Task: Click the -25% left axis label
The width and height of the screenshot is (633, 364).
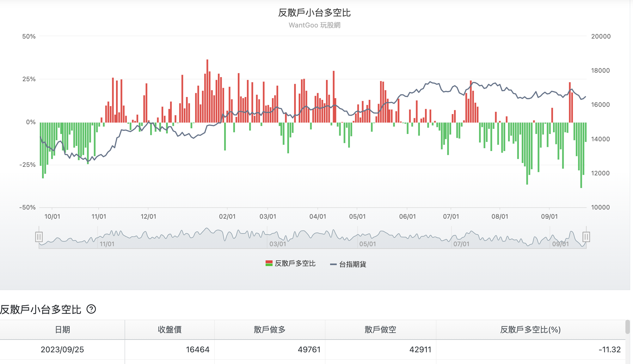Action: (28, 165)
